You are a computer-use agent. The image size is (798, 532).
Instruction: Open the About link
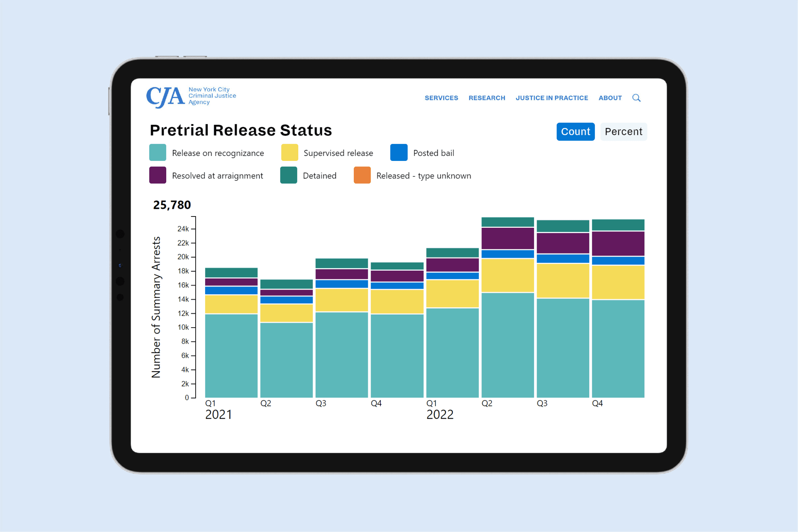[x=610, y=98]
